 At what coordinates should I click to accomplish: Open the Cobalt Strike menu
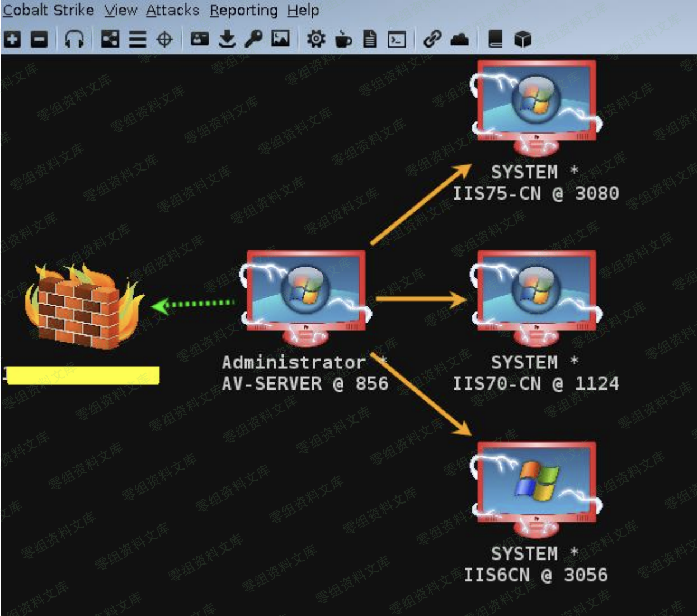tap(48, 10)
